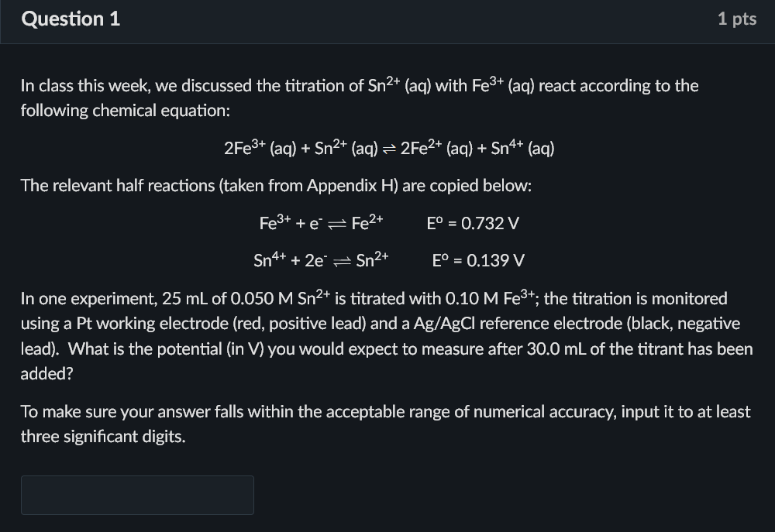Click the empty answer input box
775x532 pixels.
[137, 495]
